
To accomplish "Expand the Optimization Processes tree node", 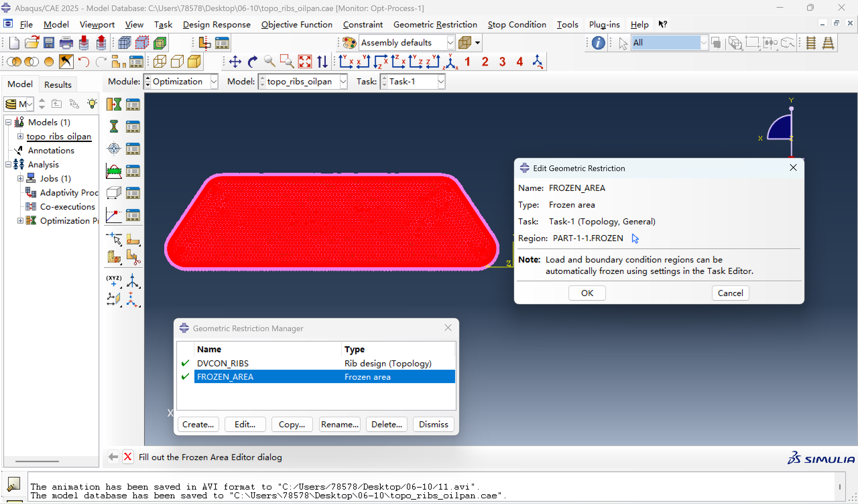I will click(x=20, y=221).
